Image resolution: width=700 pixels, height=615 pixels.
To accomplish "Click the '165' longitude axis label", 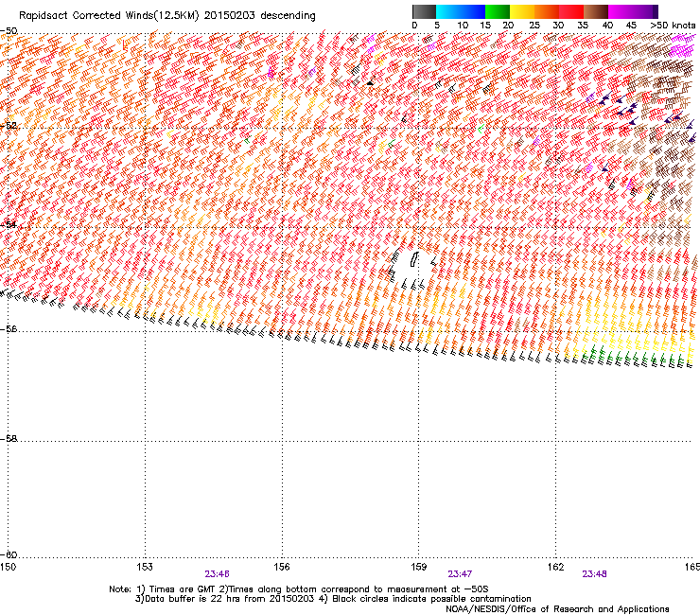I will 692,567.
